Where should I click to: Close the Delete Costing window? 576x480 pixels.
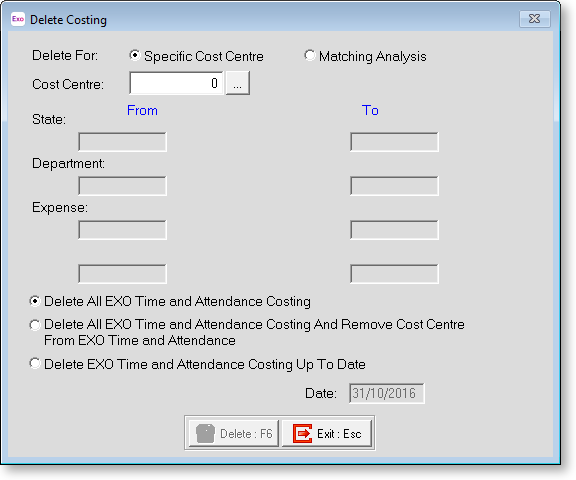tap(534, 19)
